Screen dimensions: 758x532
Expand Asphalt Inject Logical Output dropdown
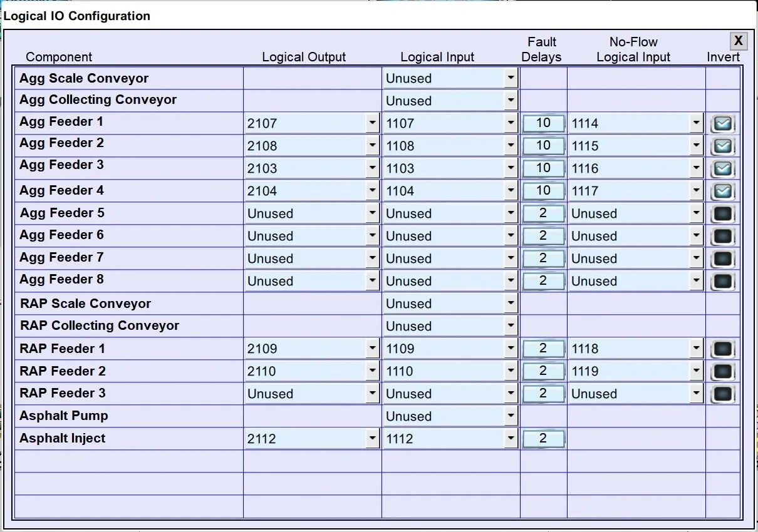click(x=373, y=439)
